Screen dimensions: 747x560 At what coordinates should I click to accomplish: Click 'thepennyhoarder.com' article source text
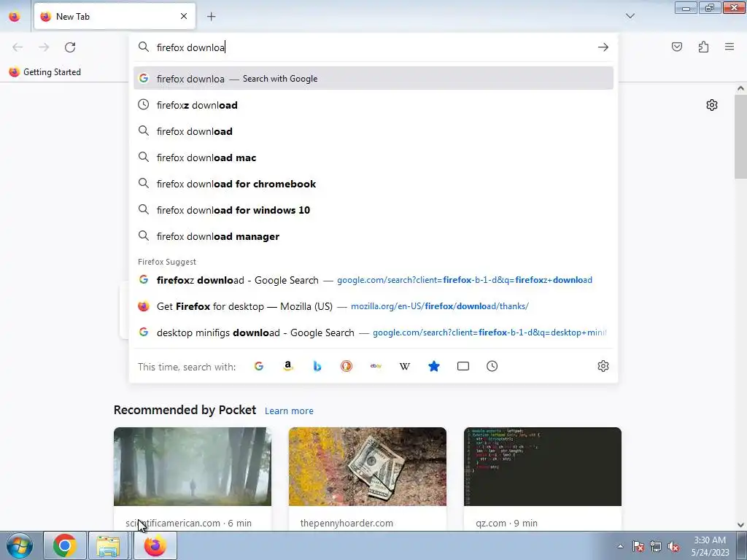point(347,523)
